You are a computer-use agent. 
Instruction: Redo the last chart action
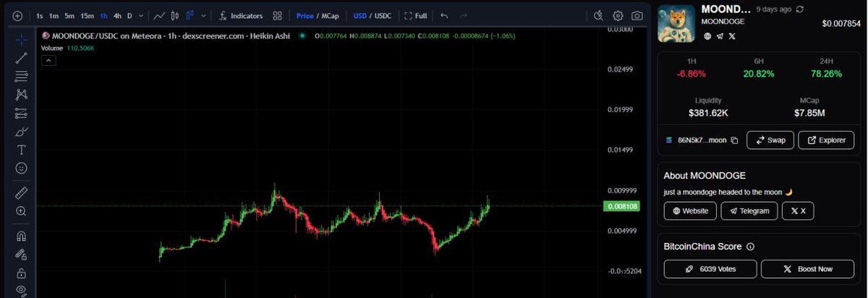[x=463, y=15]
